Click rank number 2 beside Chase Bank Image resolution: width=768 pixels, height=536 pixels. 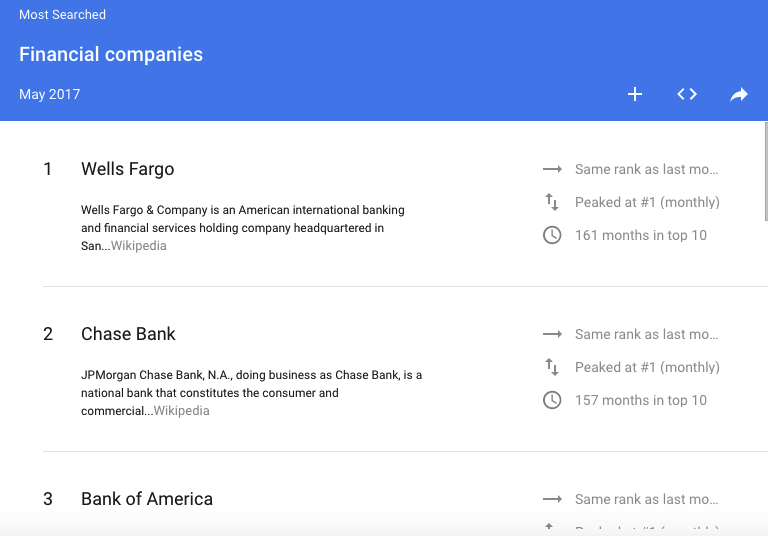coord(48,334)
